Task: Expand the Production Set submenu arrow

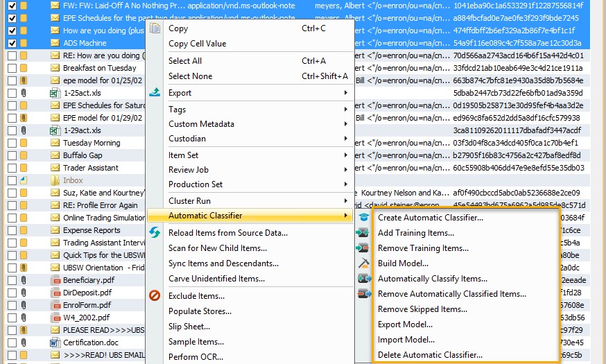Action: (345, 184)
